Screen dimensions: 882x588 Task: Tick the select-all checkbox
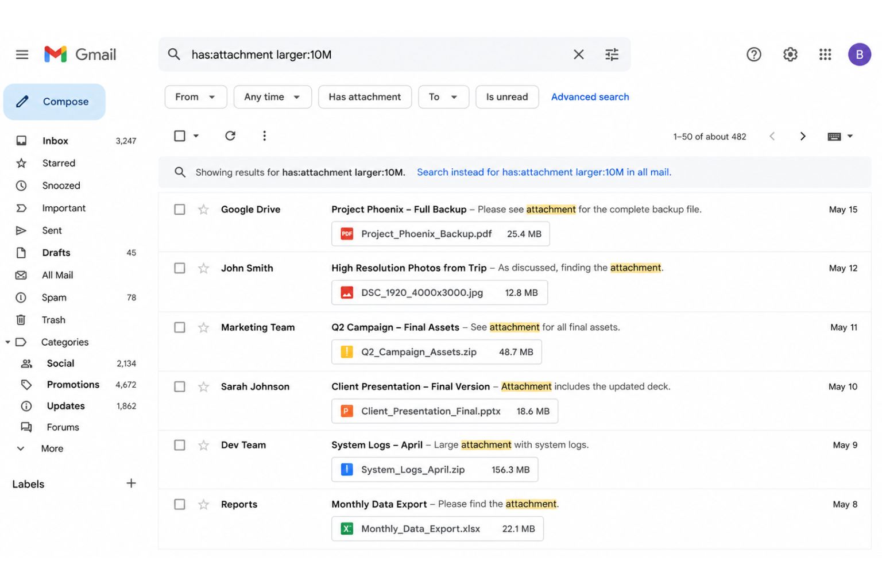click(180, 136)
